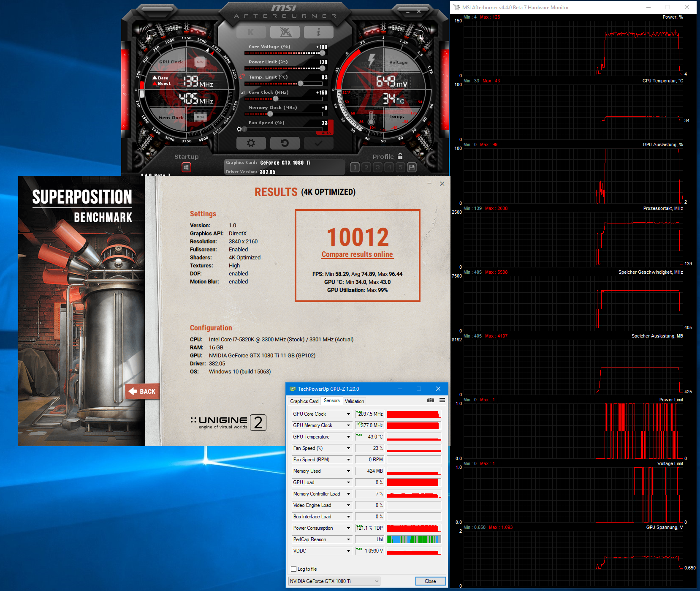Click the Hardware Monitor title bar icon

456,7
